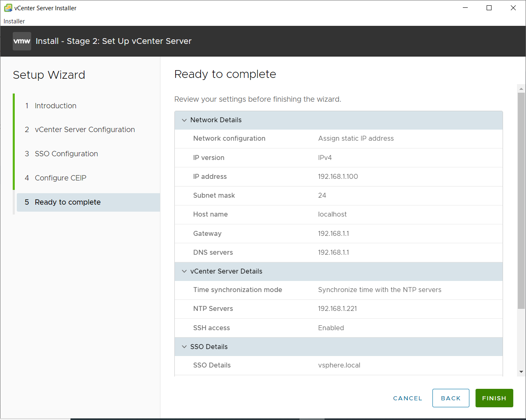Cancel the setup wizard
Viewport: 526px width, 420px height.
[407, 398]
